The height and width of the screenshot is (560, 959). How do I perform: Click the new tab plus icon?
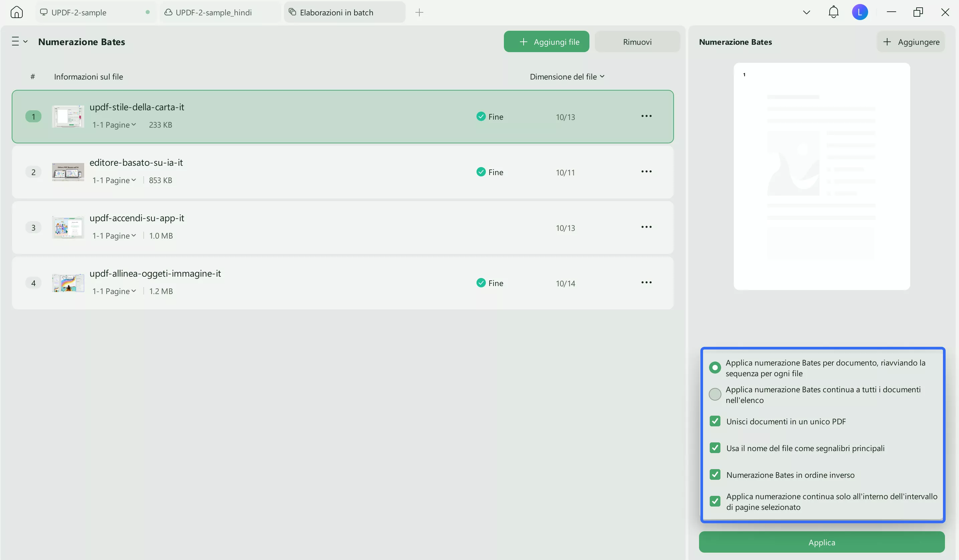click(419, 13)
